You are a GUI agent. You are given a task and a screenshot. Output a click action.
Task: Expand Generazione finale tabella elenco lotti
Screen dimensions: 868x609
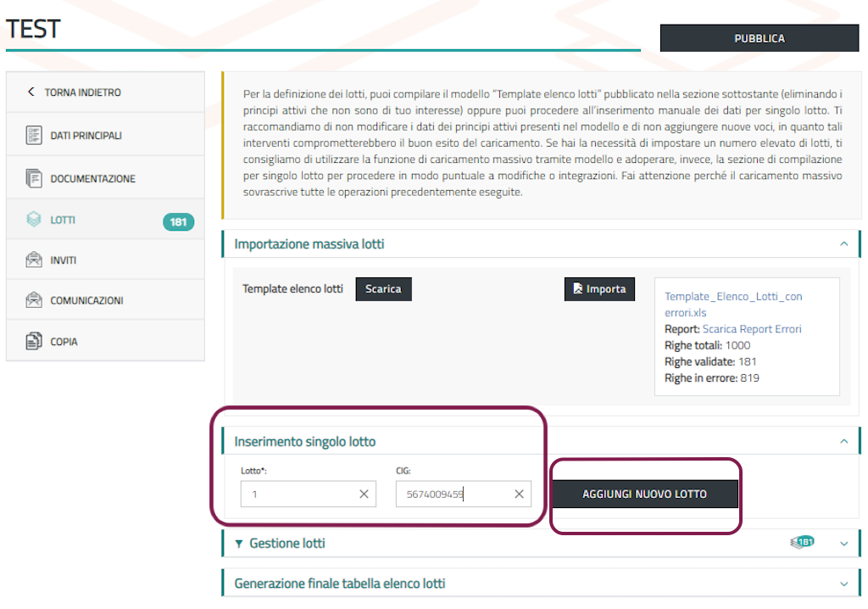(x=843, y=584)
